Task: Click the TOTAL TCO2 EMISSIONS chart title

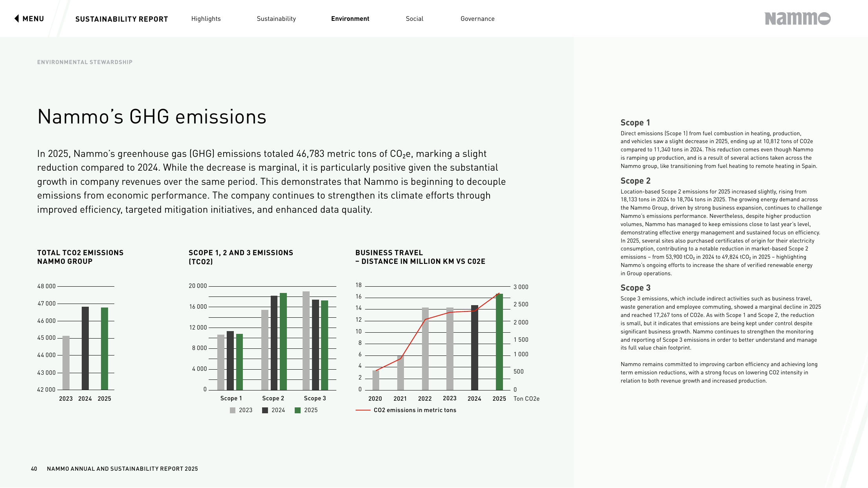Action: point(81,257)
